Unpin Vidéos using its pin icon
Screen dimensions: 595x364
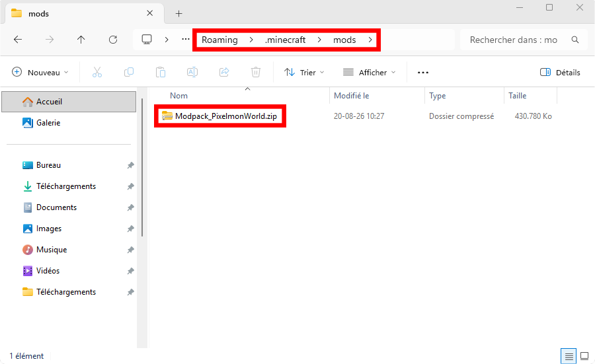click(130, 271)
